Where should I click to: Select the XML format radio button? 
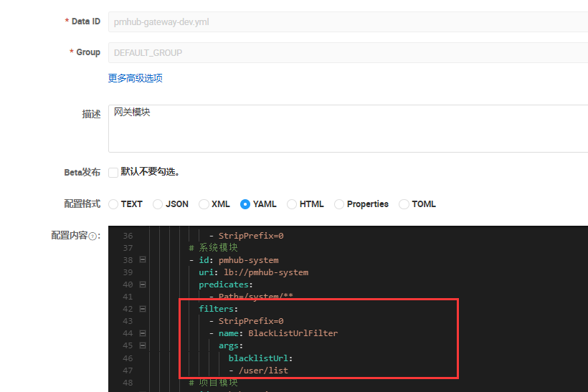point(204,204)
